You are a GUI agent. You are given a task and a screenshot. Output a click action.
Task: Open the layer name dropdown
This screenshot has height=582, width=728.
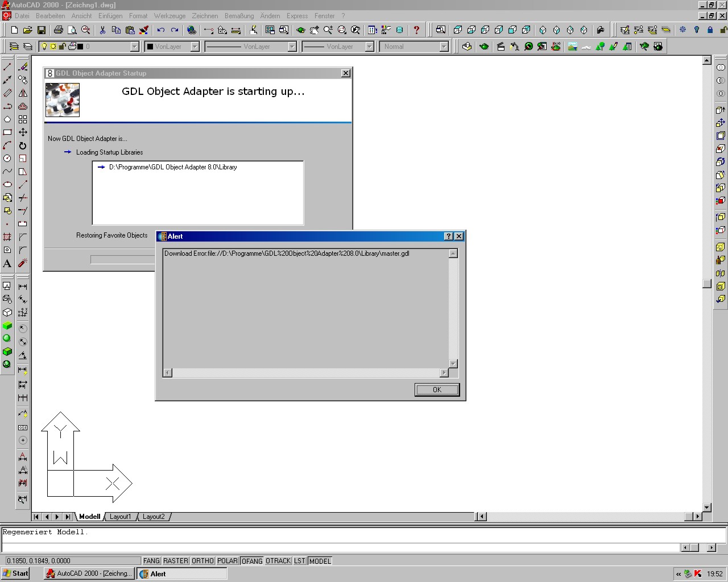coord(135,47)
